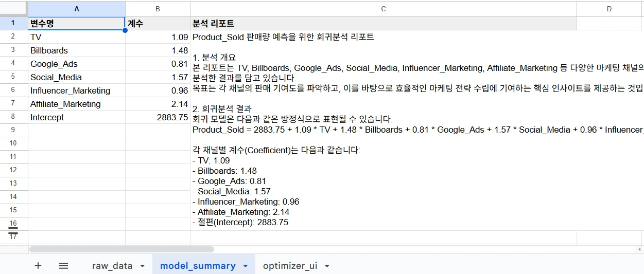The height and width of the screenshot is (274, 644).
Task: Select the model_summary sheet tab
Action: pyautogui.click(x=198, y=266)
